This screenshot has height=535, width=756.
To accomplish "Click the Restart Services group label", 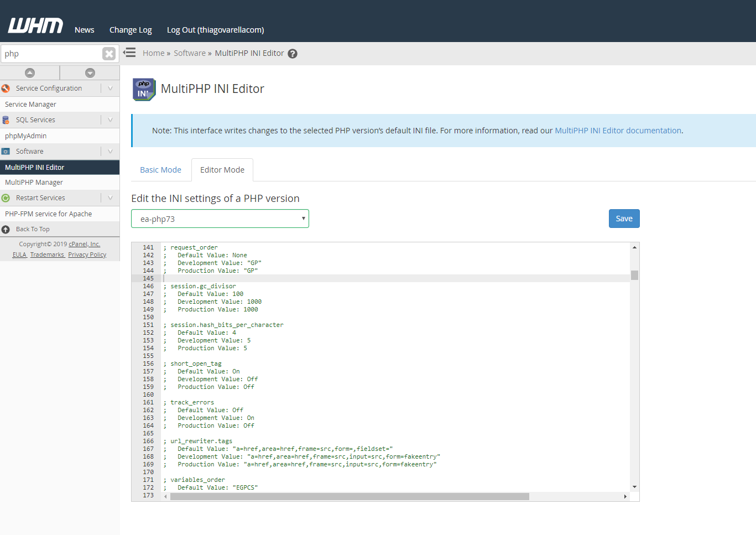I will [x=40, y=198].
